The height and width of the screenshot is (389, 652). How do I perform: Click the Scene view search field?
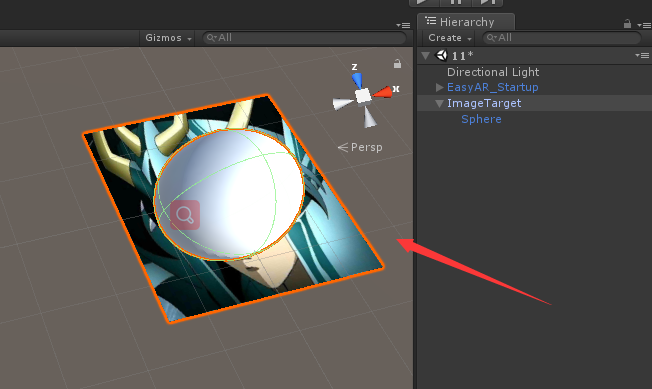tap(304, 38)
